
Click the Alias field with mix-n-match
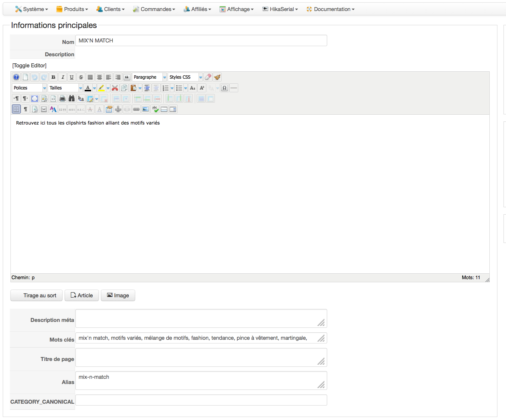coord(201,381)
